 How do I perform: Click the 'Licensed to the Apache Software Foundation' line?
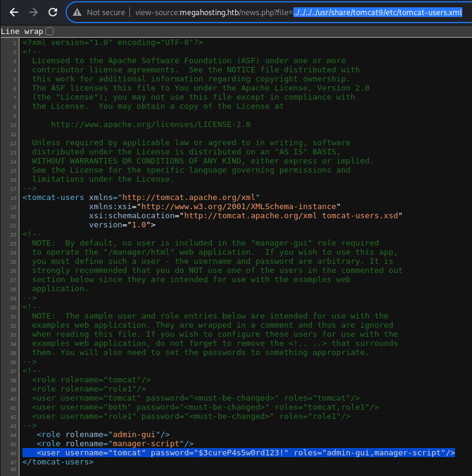click(x=189, y=61)
